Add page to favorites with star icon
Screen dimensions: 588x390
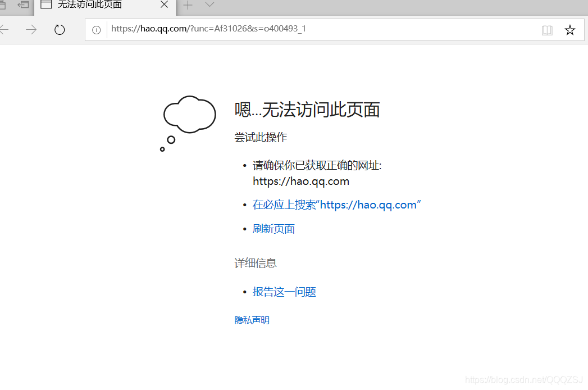[569, 30]
